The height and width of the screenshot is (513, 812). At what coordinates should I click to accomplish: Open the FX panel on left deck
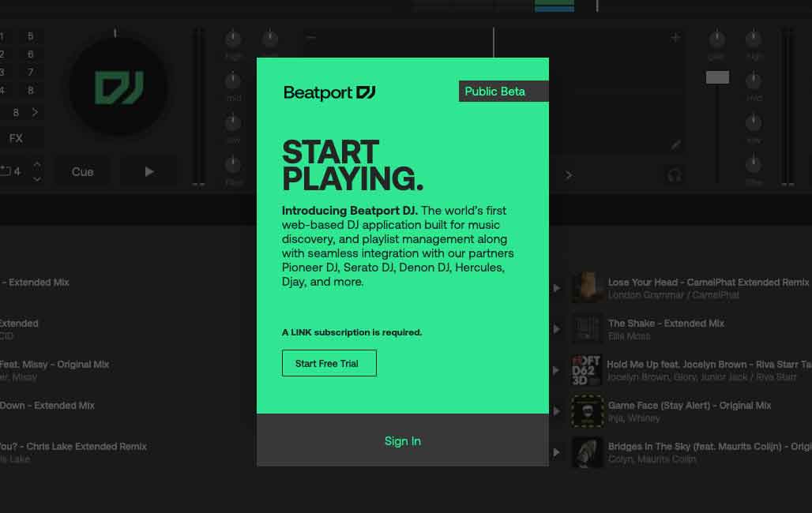[x=16, y=138]
